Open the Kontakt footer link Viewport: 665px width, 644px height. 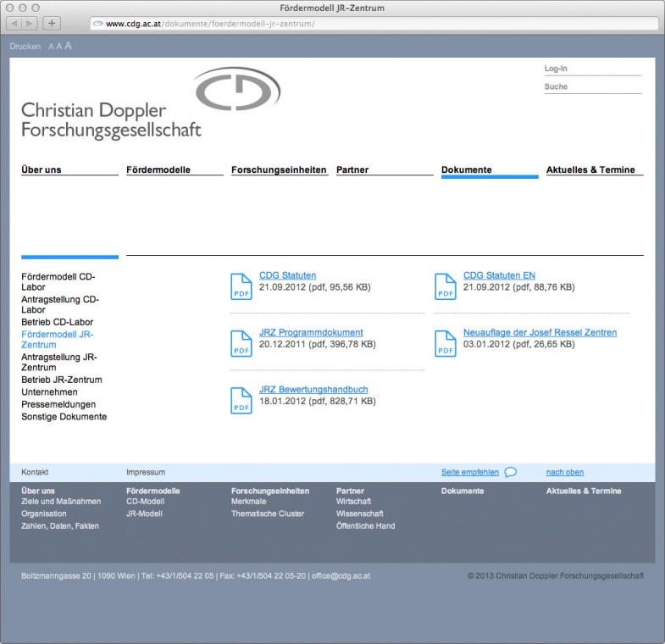point(35,472)
